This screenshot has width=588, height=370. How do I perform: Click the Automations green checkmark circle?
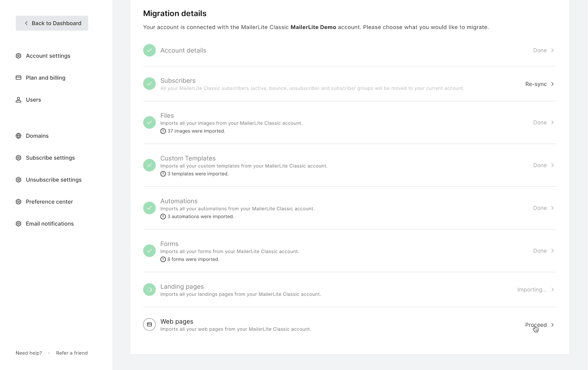coord(149,208)
